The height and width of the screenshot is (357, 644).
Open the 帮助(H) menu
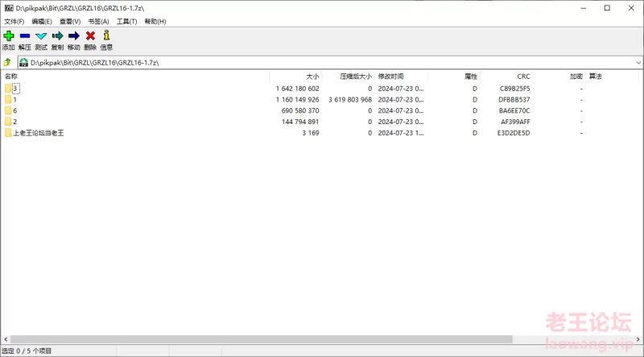[x=155, y=22]
